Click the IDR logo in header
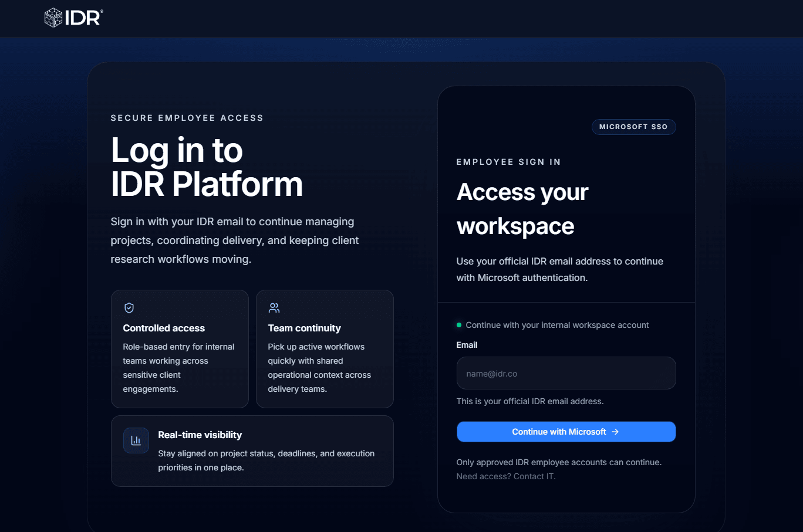 click(x=74, y=18)
